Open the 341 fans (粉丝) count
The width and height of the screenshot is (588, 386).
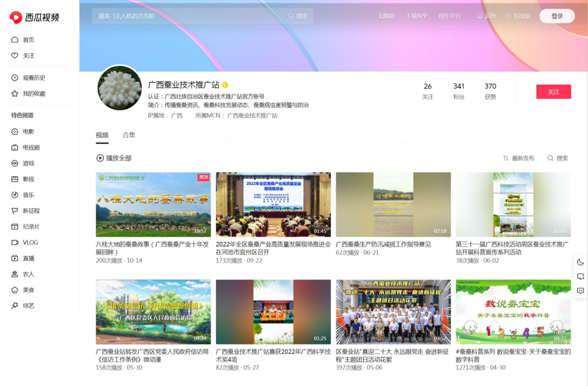click(x=459, y=91)
